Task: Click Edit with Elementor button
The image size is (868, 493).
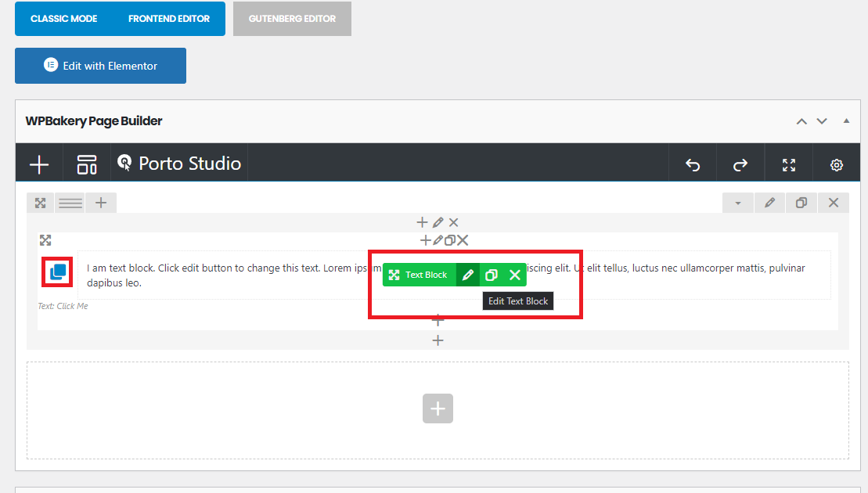Action: tap(100, 66)
